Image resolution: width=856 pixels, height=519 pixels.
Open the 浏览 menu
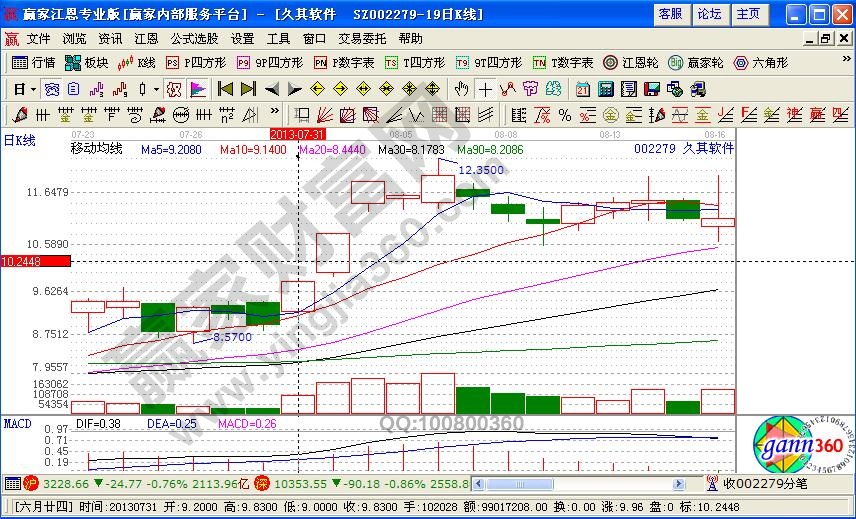[x=74, y=39]
